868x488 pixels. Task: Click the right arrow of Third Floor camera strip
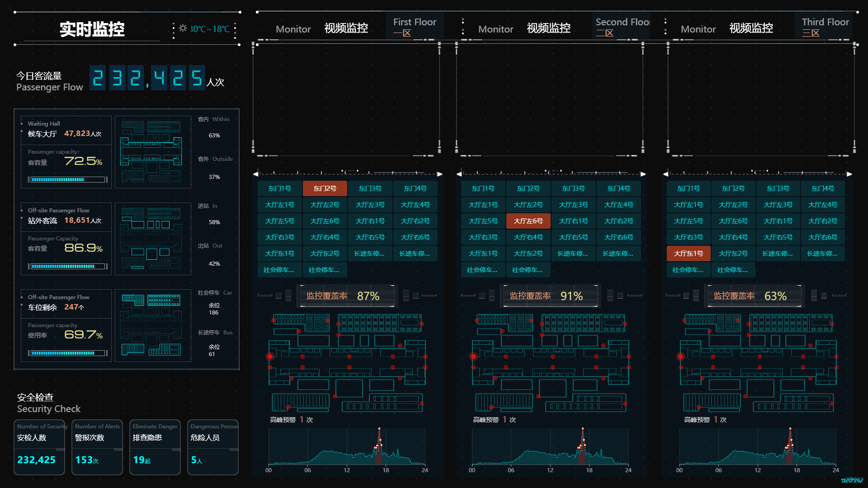849,174
